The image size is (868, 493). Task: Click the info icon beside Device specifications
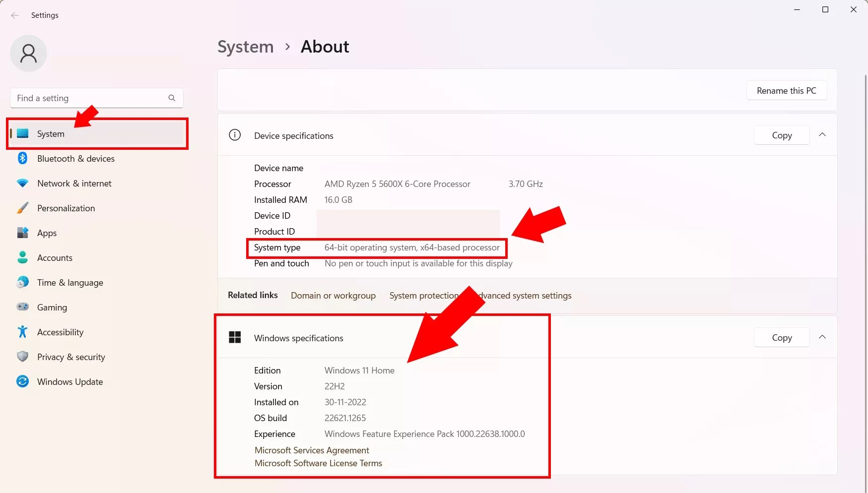pyautogui.click(x=235, y=135)
